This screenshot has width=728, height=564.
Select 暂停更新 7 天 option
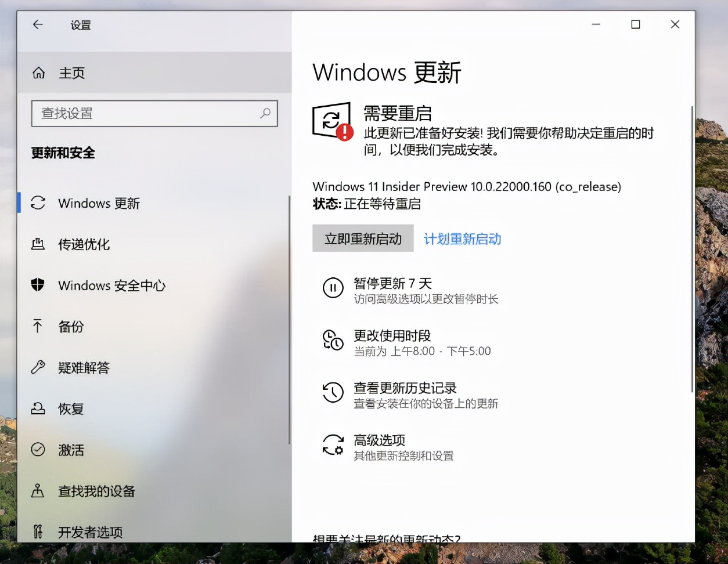[x=410, y=290]
